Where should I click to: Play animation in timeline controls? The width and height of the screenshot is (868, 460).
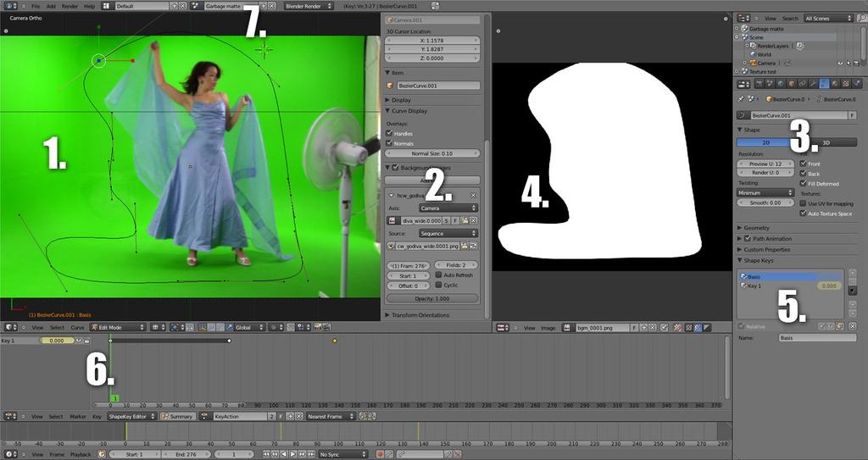(292, 454)
